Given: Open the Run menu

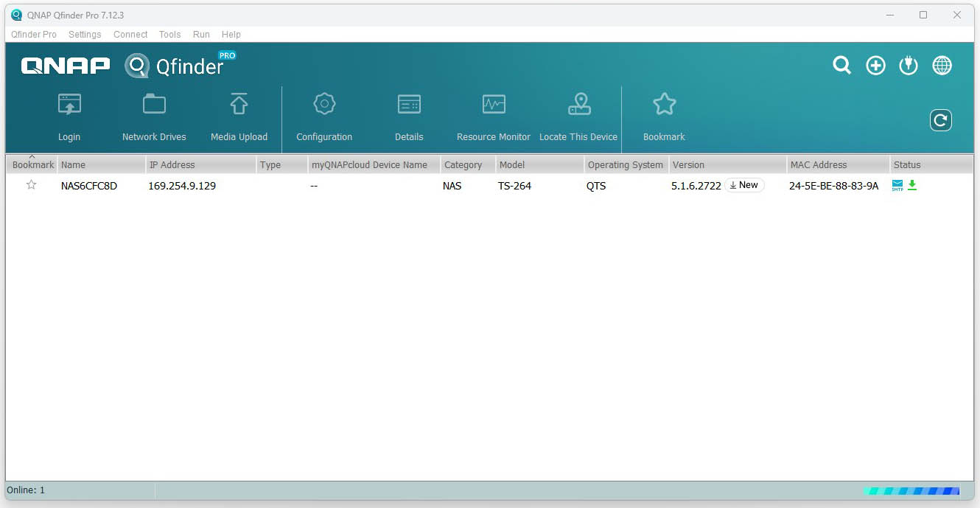Looking at the screenshot, I should (201, 35).
